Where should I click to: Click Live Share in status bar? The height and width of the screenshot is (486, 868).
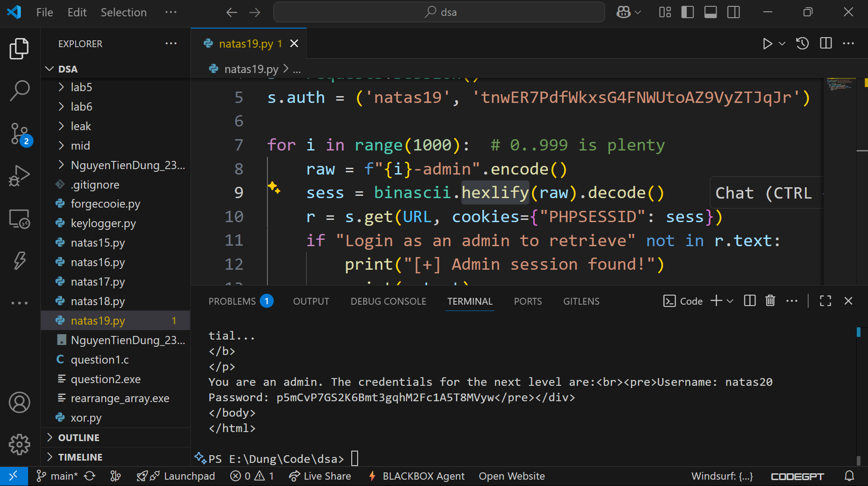point(320,476)
